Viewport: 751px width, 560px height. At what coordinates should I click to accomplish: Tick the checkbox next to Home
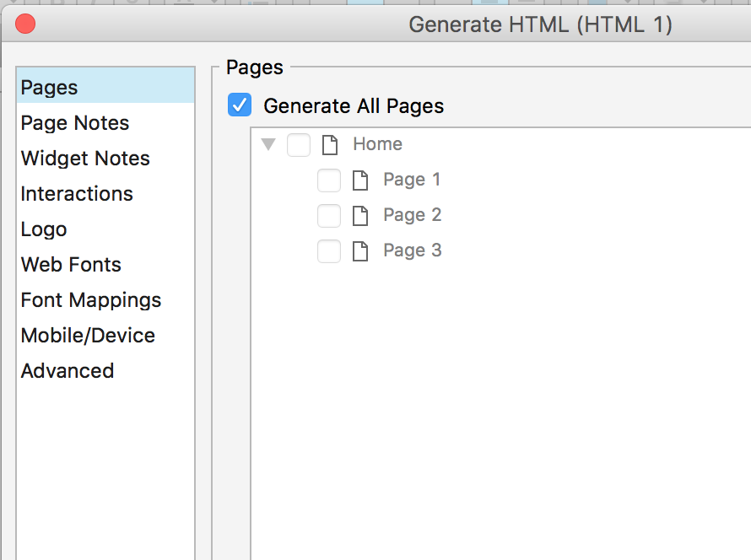pos(299,145)
